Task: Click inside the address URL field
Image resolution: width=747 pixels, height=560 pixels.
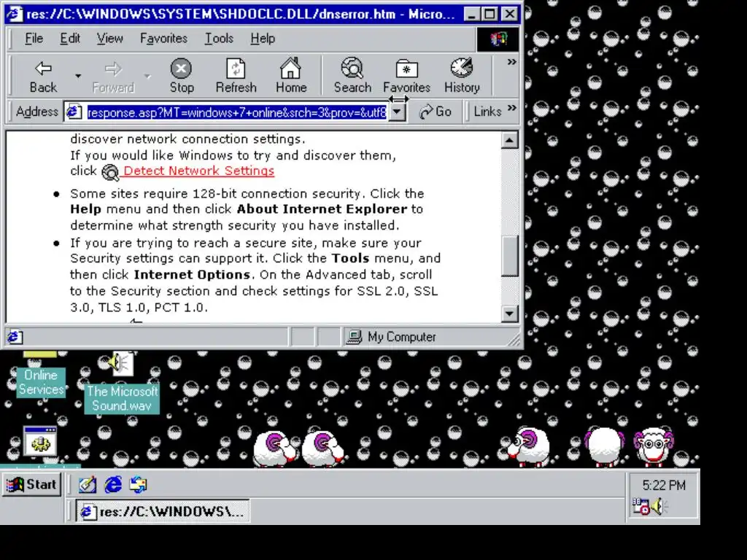Action: pos(237,112)
